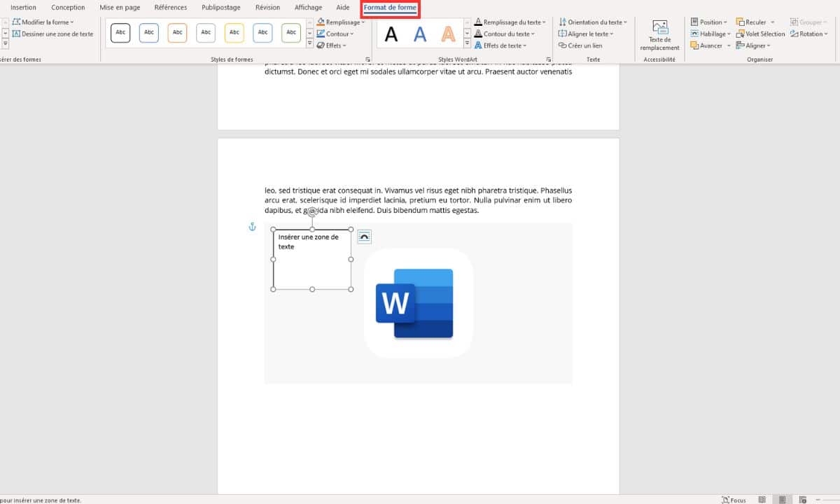Image resolution: width=840 pixels, height=504 pixels.
Task: Open Aligner le texte dropdown
Action: 586,34
